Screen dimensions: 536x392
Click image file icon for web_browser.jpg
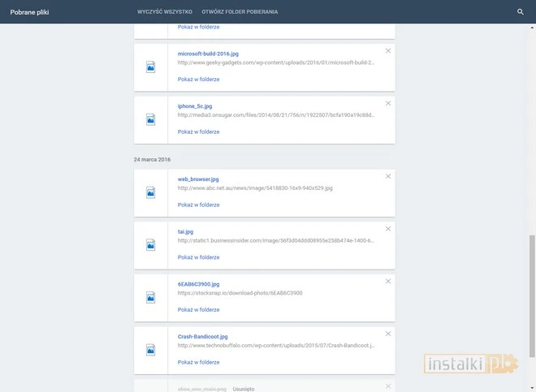point(150,192)
